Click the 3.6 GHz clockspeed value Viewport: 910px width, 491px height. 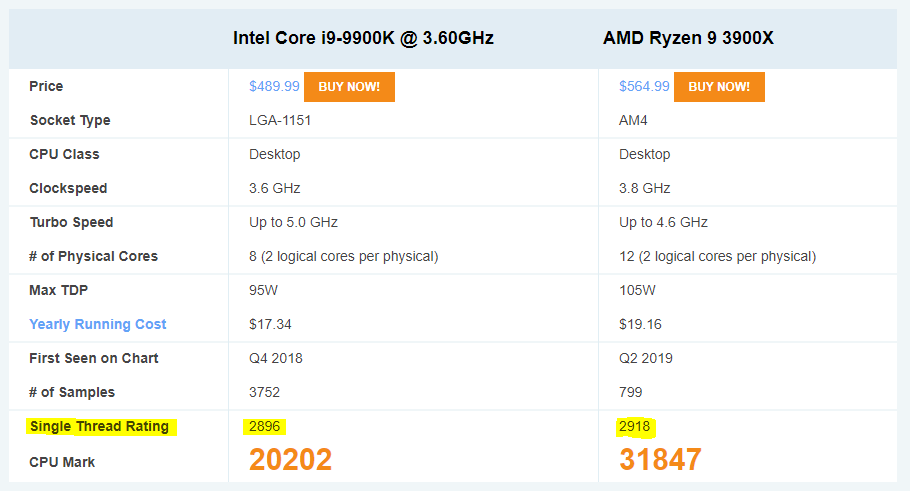pos(275,189)
